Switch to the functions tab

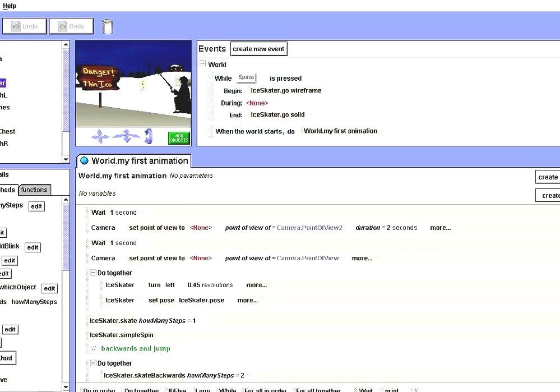click(34, 190)
